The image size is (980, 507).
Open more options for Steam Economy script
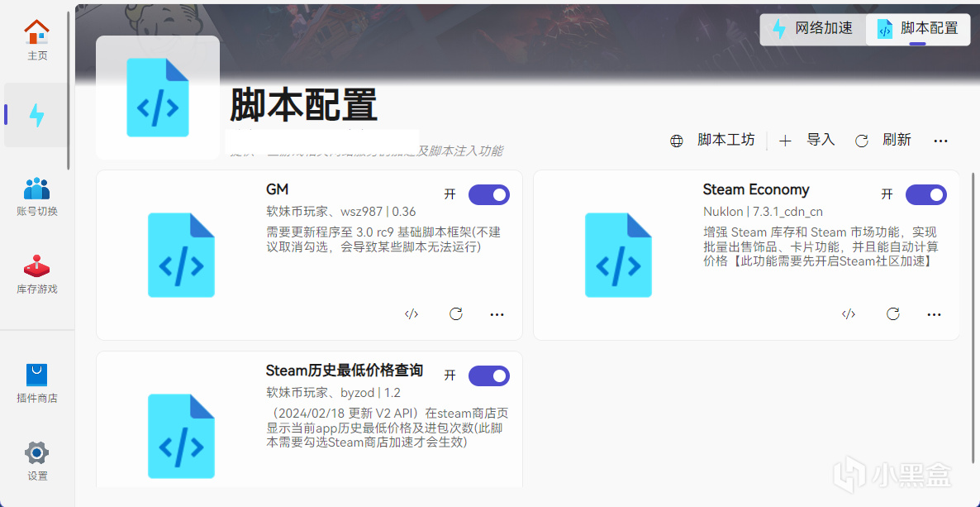point(934,314)
